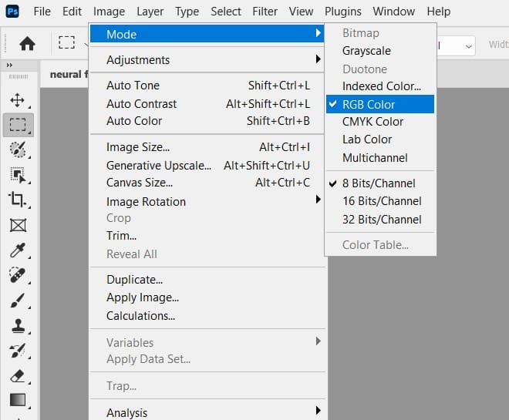The width and height of the screenshot is (509, 420).
Task: Switch to CMYK Color mode
Action: point(379,122)
